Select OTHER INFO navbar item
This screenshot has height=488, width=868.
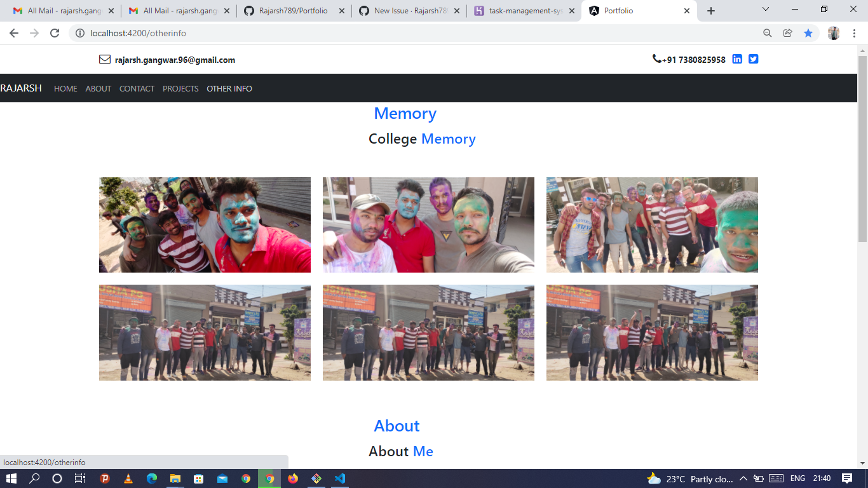229,88
